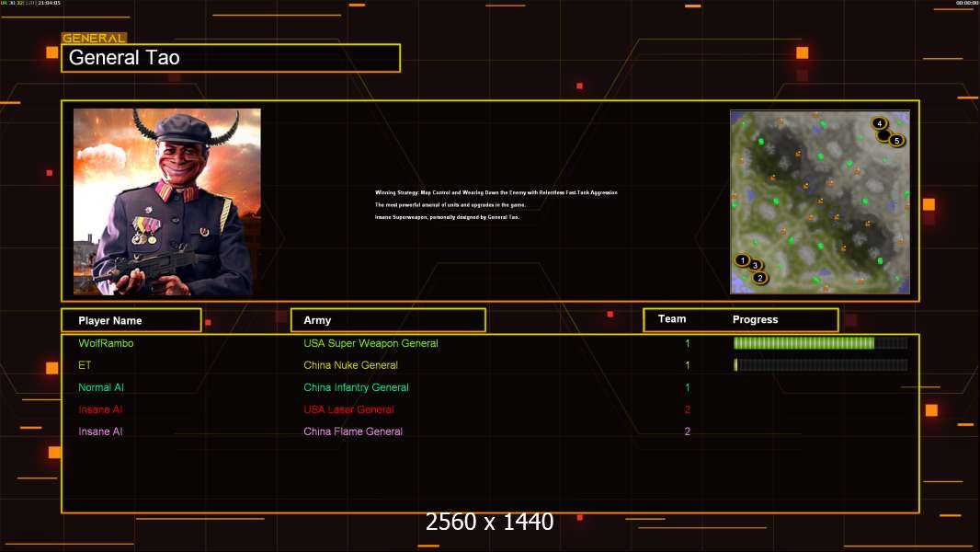This screenshot has width=980, height=552.
Task: Click the Team column header
Action: (672, 319)
